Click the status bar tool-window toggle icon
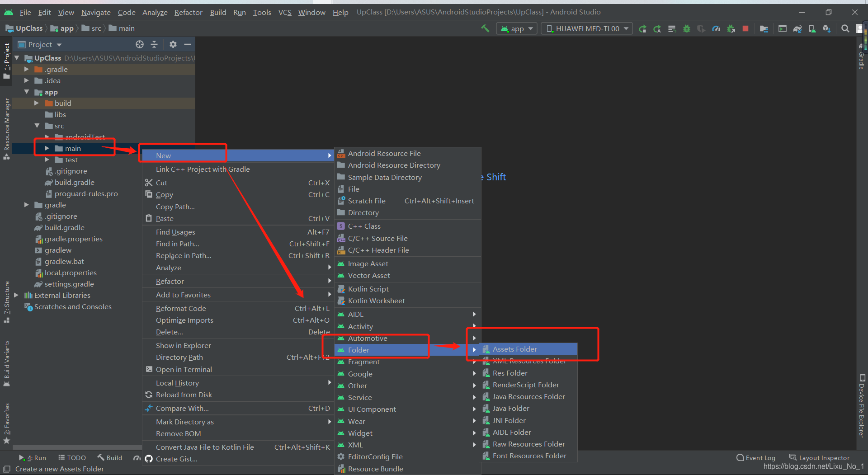The width and height of the screenshot is (868, 475). coord(6,469)
